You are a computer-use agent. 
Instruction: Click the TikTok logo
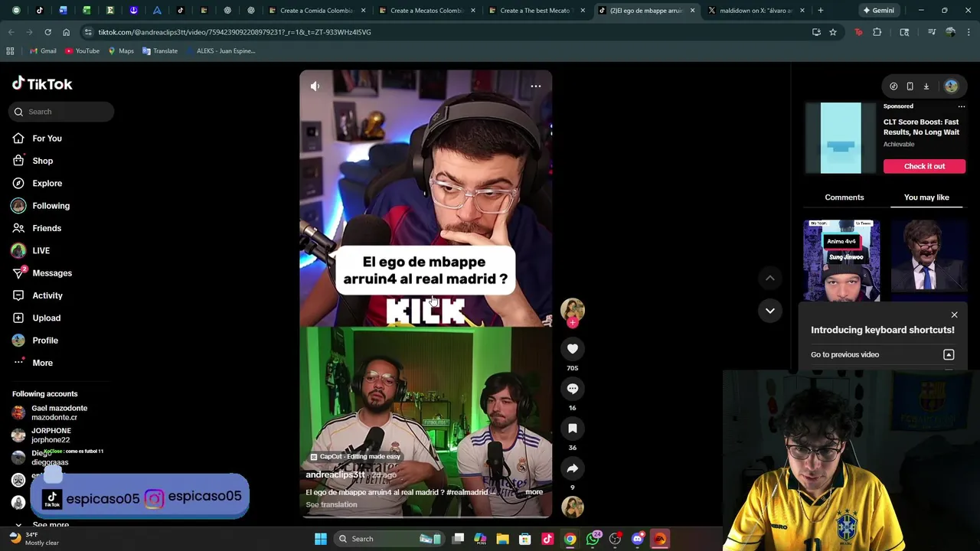(42, 84)
